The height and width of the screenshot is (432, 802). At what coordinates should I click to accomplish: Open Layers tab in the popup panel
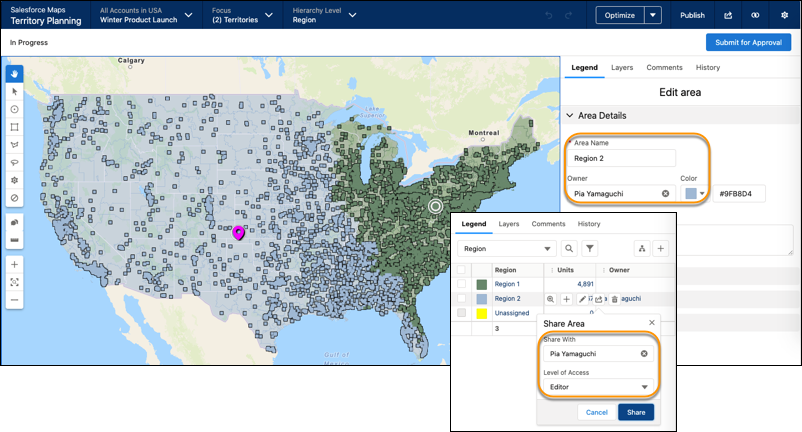coord(509,224)
